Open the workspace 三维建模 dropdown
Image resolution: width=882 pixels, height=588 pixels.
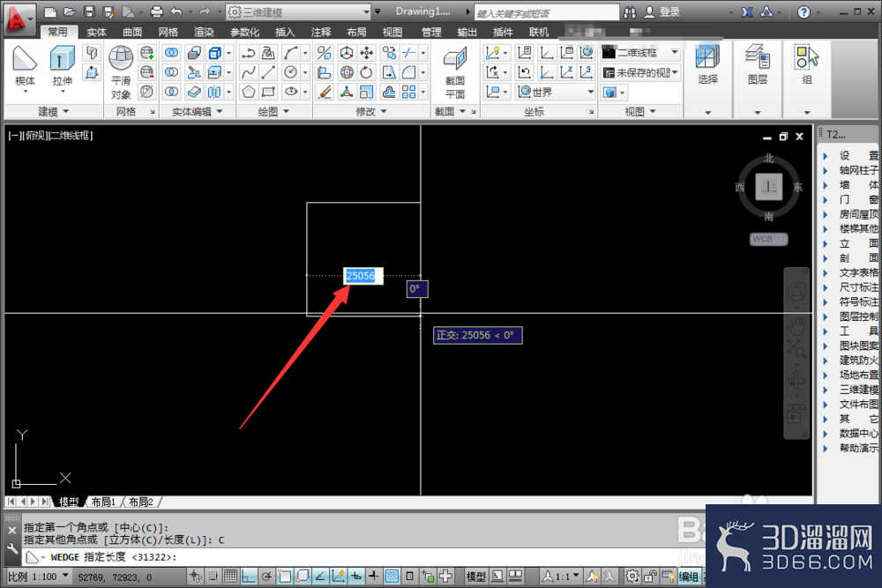pos(299,11)
